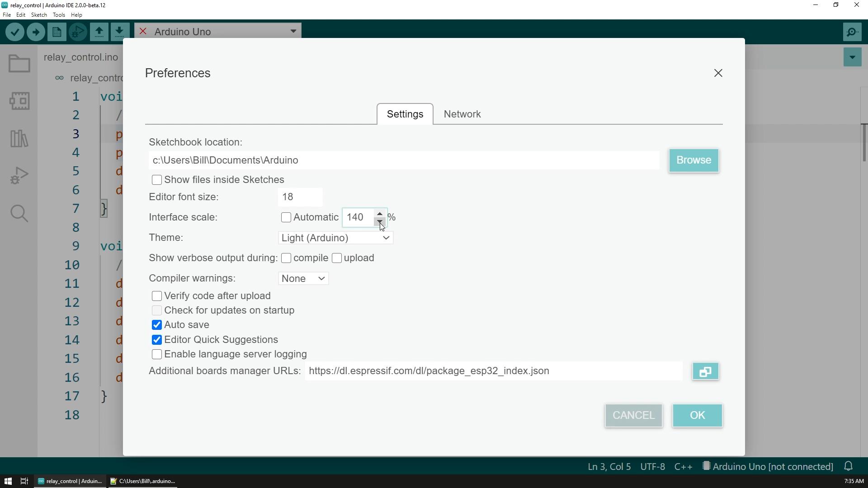The height and width of the screenshot is (488, 868).
Task: Open additional boards URLs editor icon
Action: [x=706, y=371]
